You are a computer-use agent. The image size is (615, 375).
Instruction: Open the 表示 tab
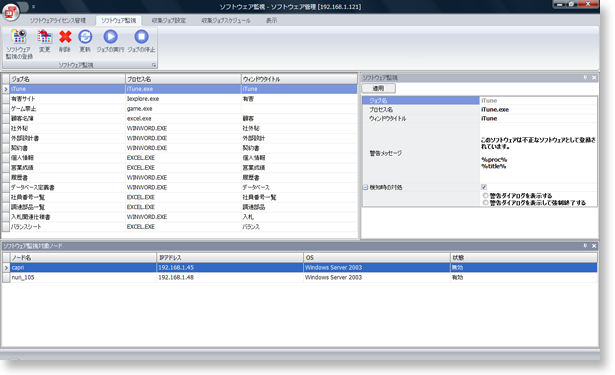pyautogui.click(x=271, y=20)
